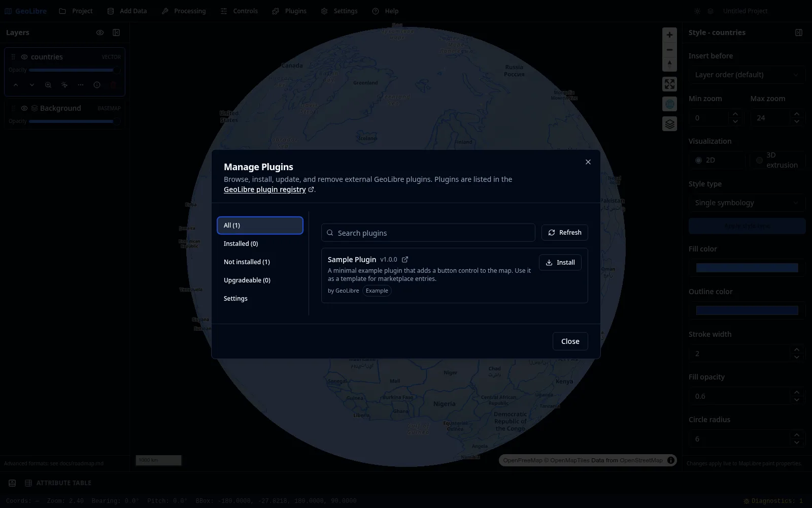The width and height of the screenshot is (812, 508).
Task: Collapse the Style panel
Action: click(799, 33)
